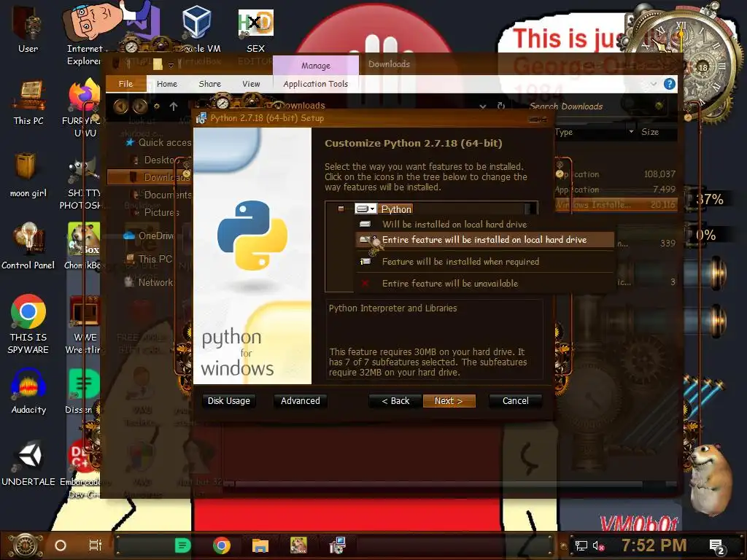747x560 pixels.
Task: Open the Chrome THIS IS SPYWARE shortcut
Action: 28,324
